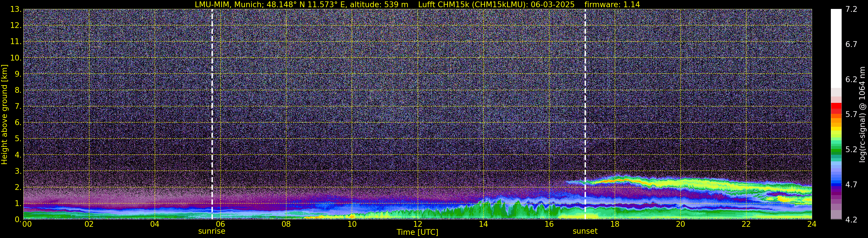The height and width of the screenshot is (238, 868).
Task: Click the colorbar tick value 5.7
Action: 851,114
